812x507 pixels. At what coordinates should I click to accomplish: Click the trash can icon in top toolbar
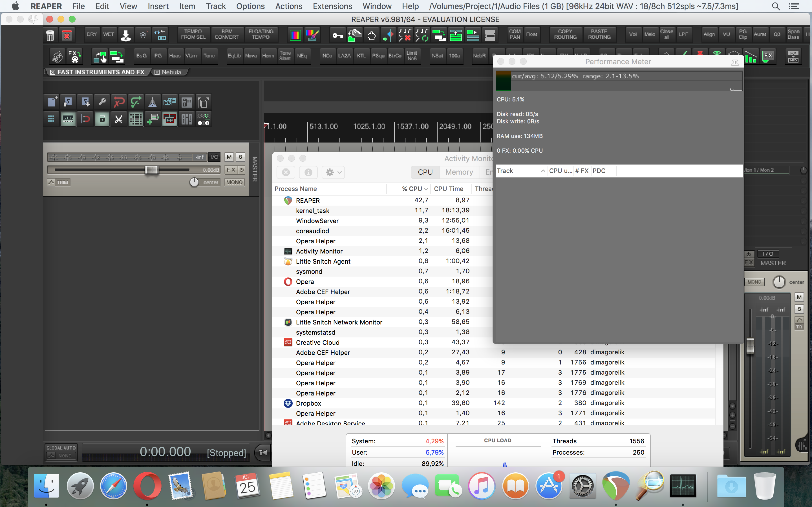[50, 35]
